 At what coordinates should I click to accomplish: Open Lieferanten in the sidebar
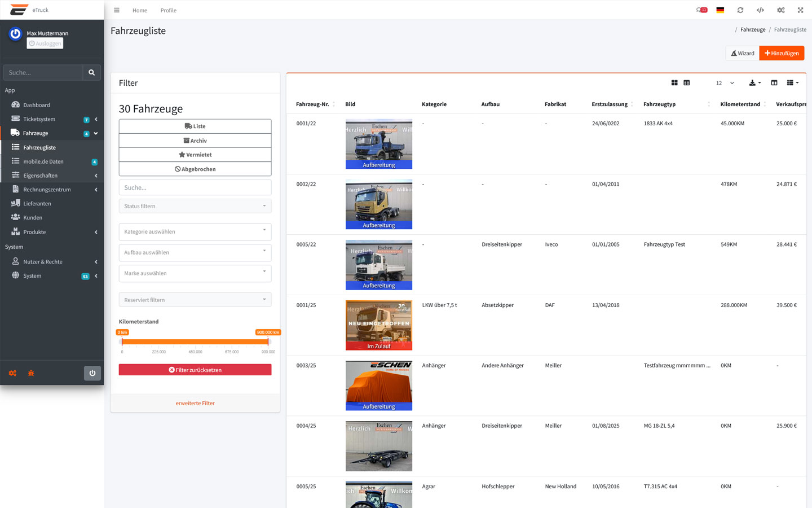pos(52,204)
